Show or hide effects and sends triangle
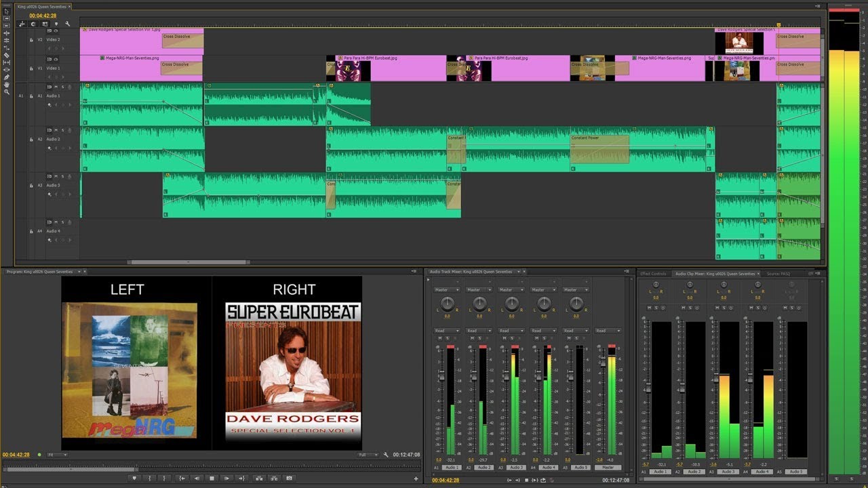 point(429,280)
